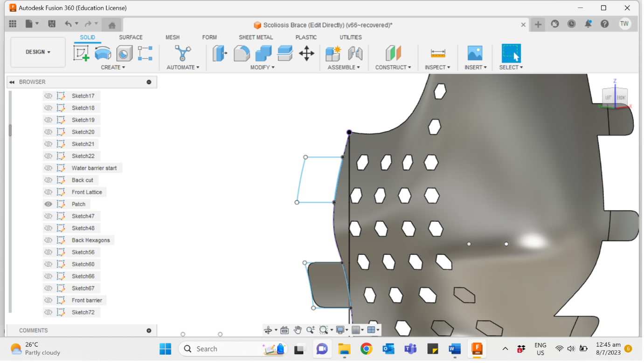The height and width of the screenshot is (363, 644).
Task: Open the Help question mark menu
Action: [605, 24]
